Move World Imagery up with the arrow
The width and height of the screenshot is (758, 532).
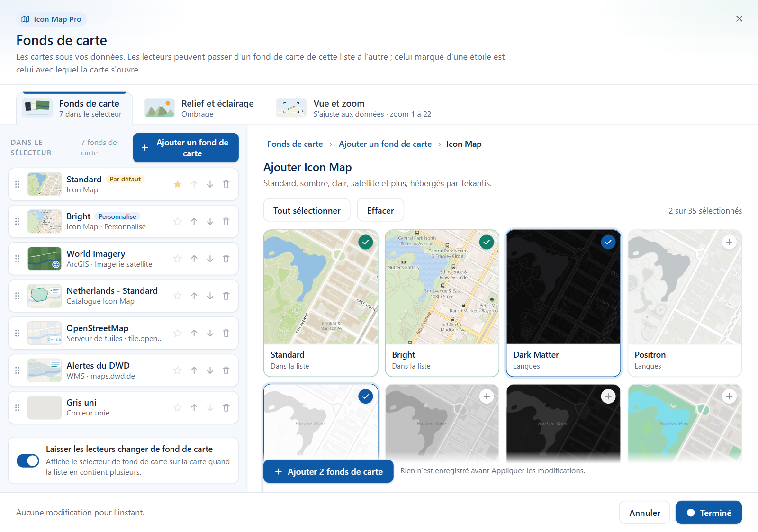click(x=194, y=259)
